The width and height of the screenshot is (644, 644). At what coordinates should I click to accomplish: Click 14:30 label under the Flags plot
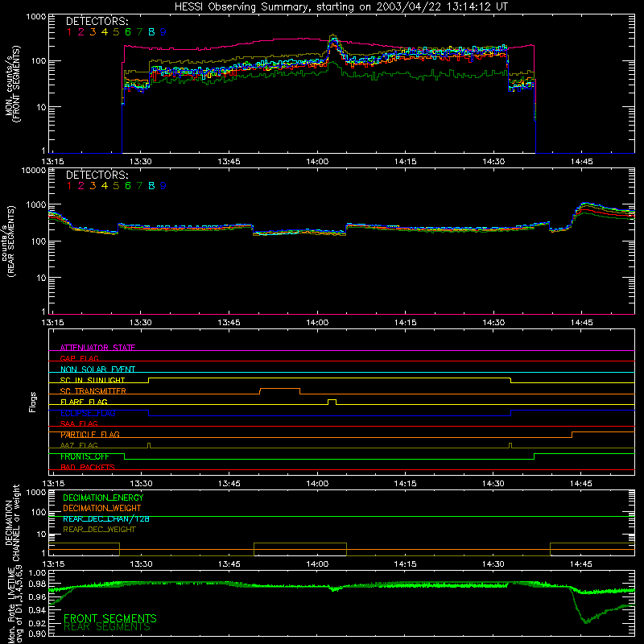493,484
